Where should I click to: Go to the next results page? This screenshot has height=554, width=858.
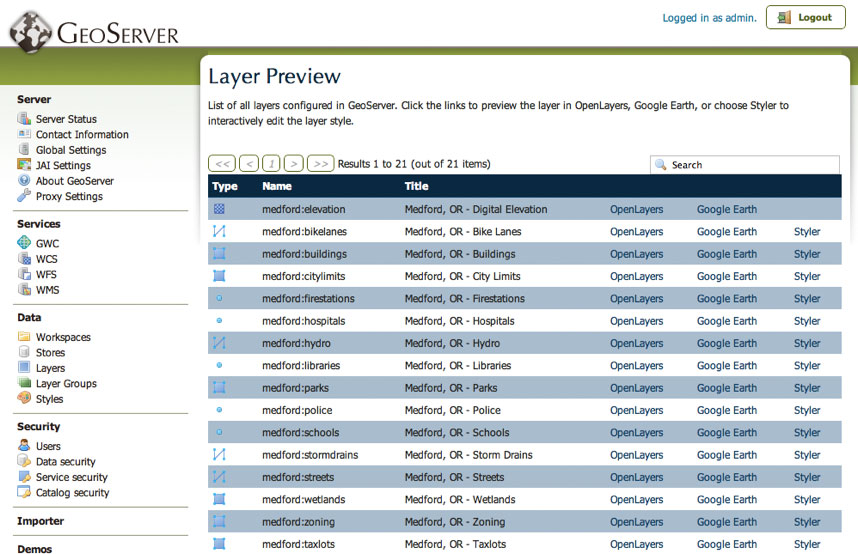coord(294,163)
